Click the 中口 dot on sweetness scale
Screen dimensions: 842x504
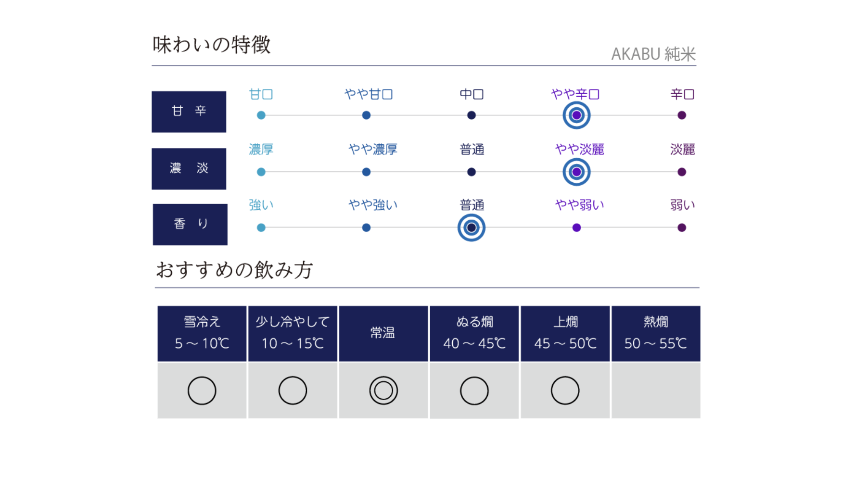(472, 115)
